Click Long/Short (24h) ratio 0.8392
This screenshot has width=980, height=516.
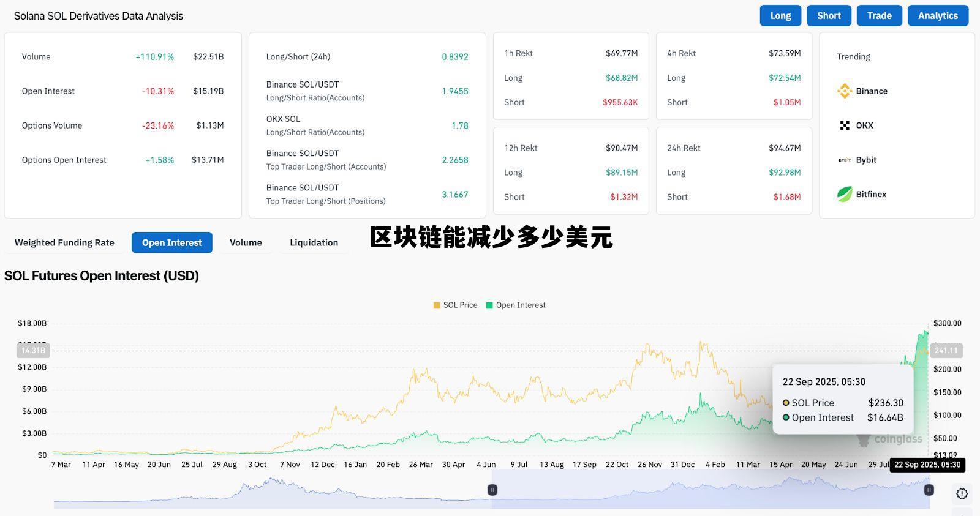[455, 57]
